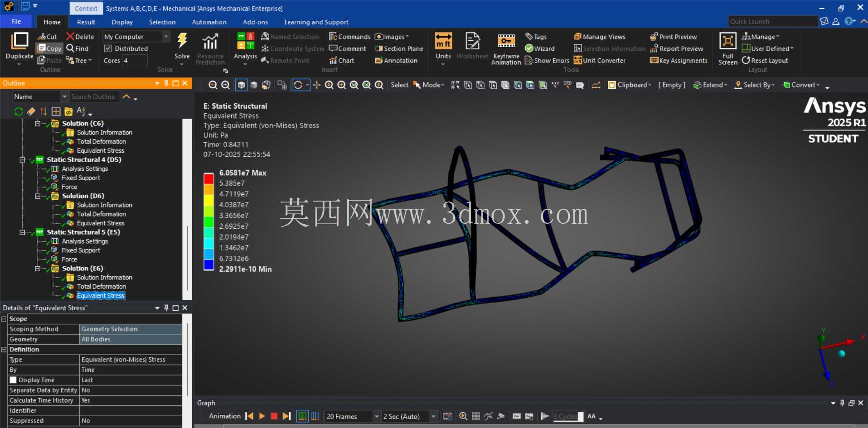
Task: Open the Resource Prediction tool
Action: tap(210, 49)
